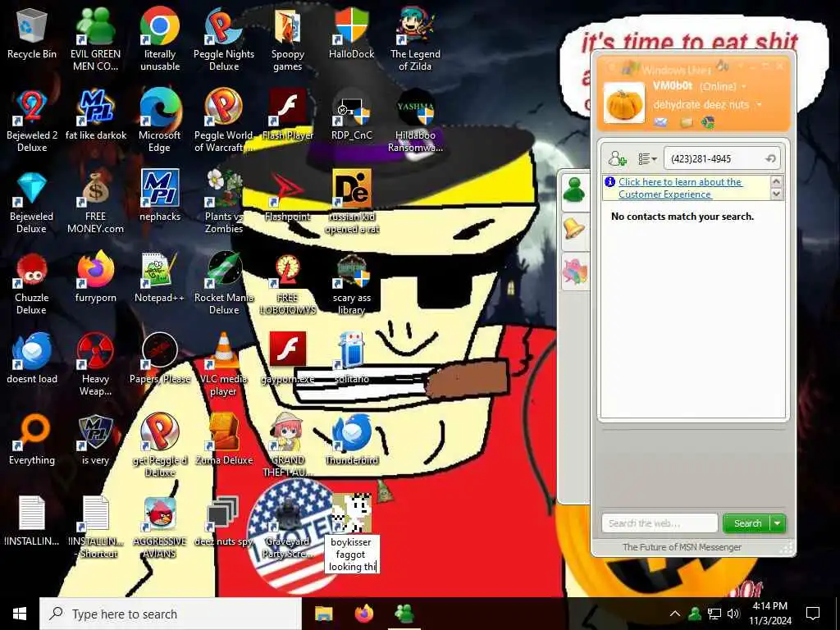Open the Microsoft Edge desktop shortcut
Viewport: 840px width, 630px height.
point(160,121)
